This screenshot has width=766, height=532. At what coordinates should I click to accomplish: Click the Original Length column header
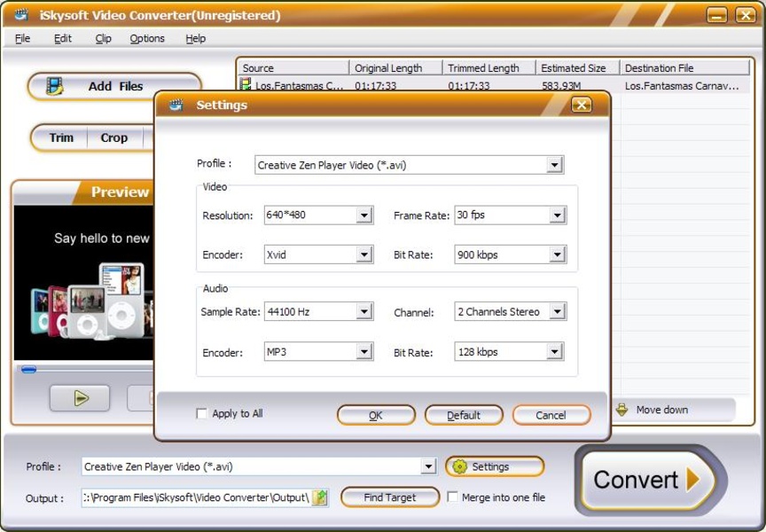tap(395, 68)
